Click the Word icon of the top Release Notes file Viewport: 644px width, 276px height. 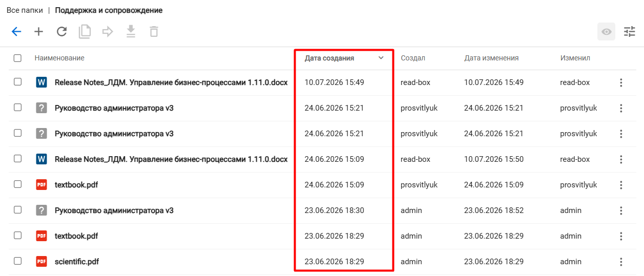tap(41, 82)
